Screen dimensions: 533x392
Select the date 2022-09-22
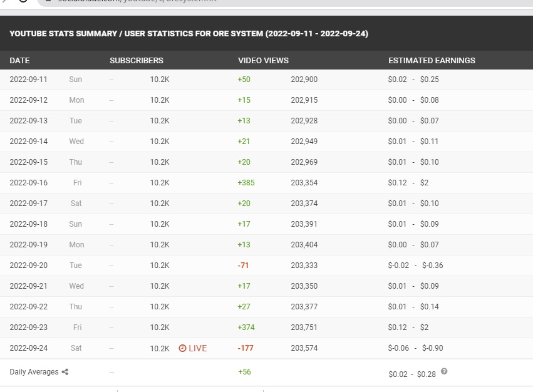pos(29,307)
